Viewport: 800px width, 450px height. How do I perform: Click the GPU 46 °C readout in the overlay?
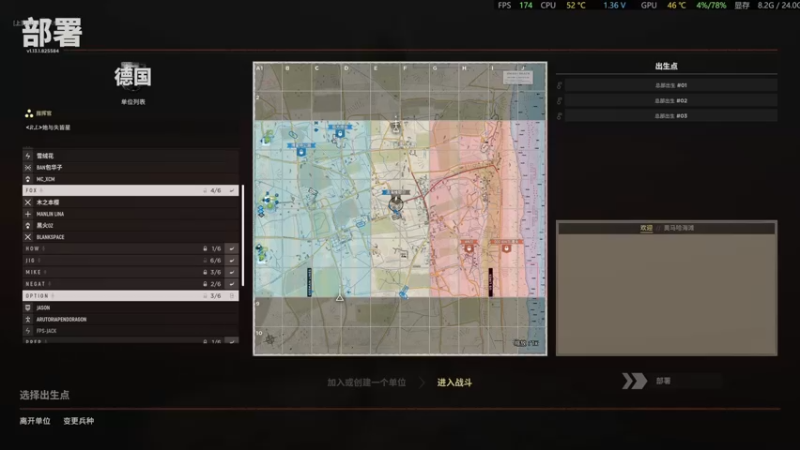[663, 5]
